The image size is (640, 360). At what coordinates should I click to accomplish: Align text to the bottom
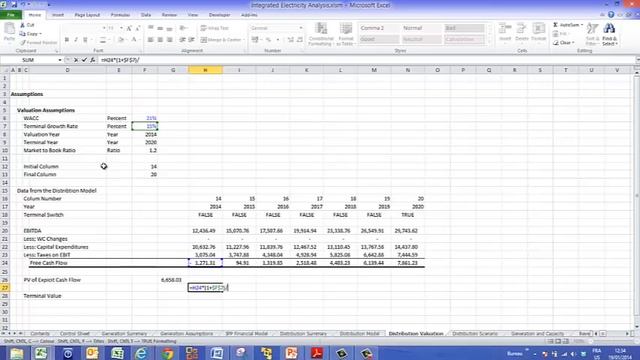169,28
